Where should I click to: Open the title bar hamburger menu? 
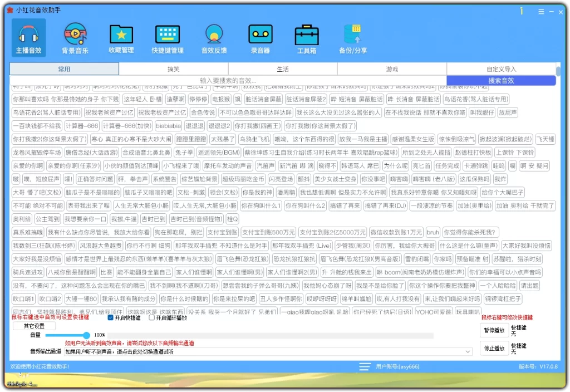click(540, 11)
